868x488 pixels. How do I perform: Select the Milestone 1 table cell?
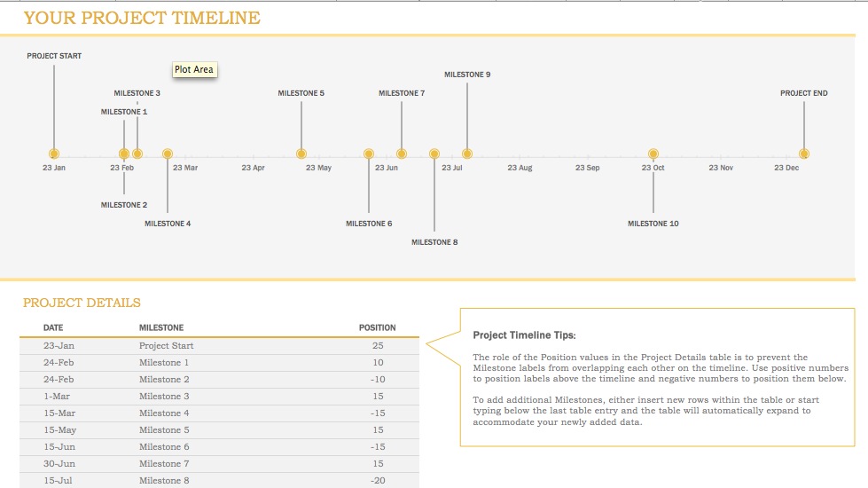(164, 363)
